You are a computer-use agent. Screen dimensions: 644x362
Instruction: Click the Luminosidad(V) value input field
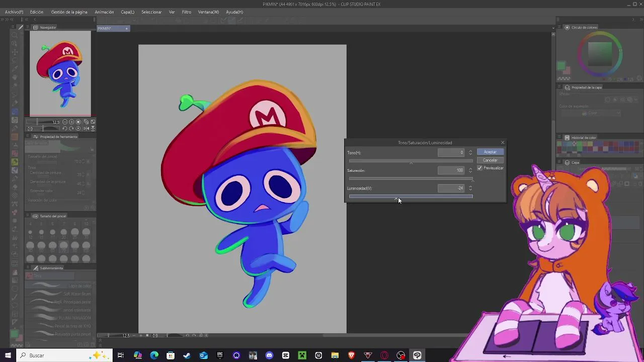click(451, 188)
